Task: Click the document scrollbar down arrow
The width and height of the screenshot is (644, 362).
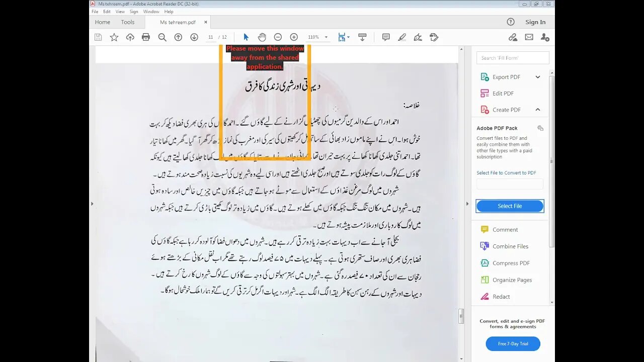Action: point(461,359)
